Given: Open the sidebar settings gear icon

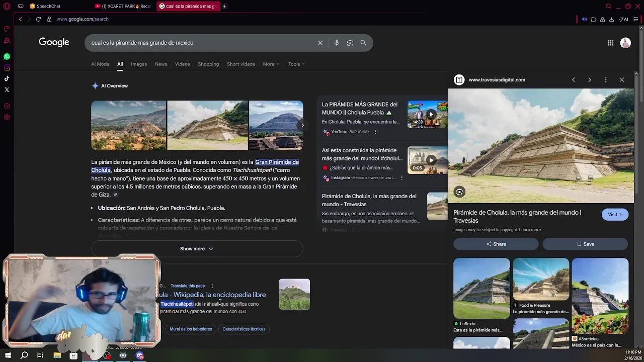Looking at the screenshot, I should (7, 117).
